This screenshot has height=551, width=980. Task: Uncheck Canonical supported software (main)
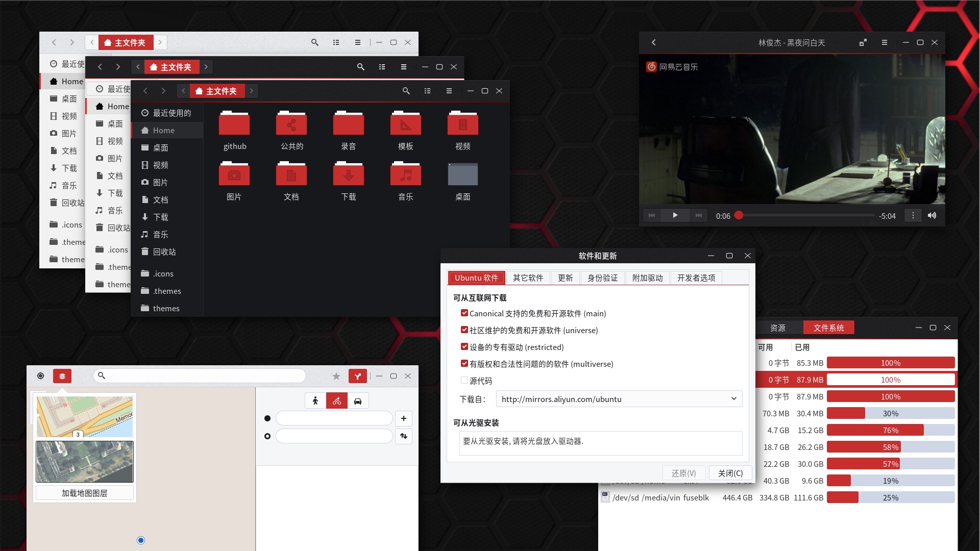pyautogui.click(x=464, y=313)
